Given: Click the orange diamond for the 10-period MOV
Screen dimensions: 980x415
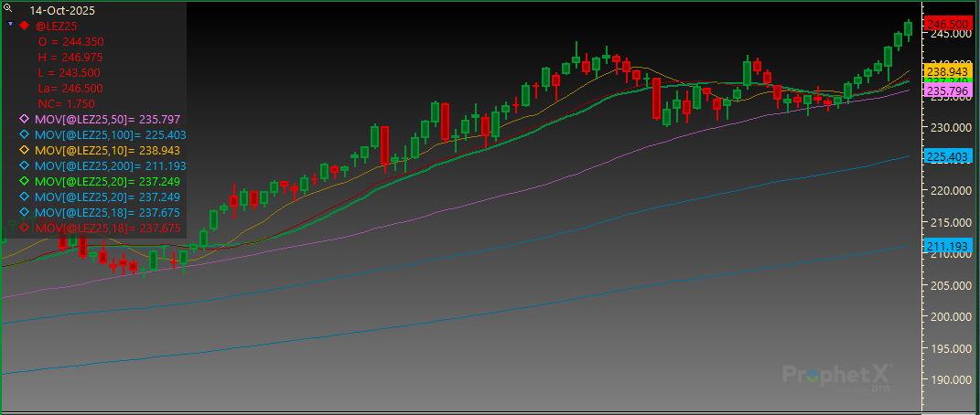Looking at the screenshot, I should pos(25,151).
